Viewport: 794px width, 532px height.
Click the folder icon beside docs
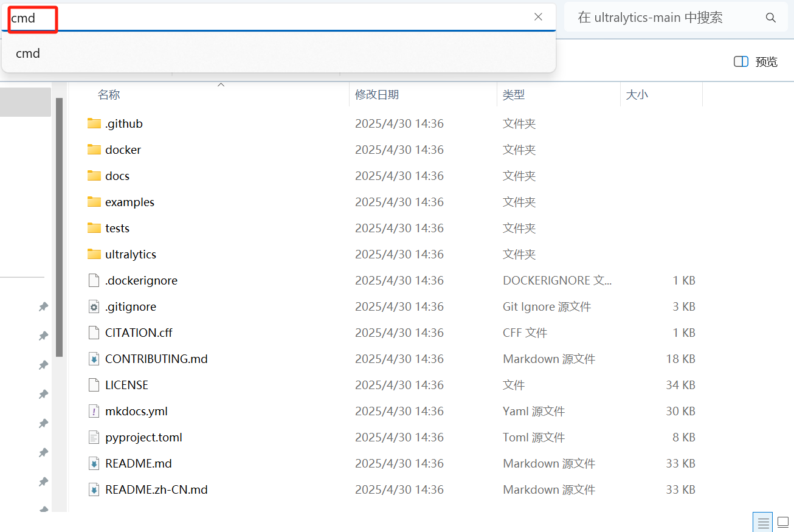click(x=94, y=176)
